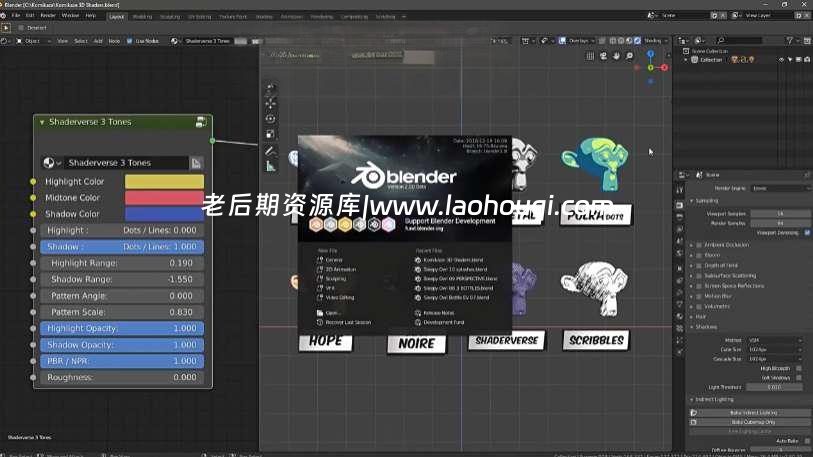Click Open... in splash screen
The height and width of the screenshot is (457, 813).
[x=328, y=313]
